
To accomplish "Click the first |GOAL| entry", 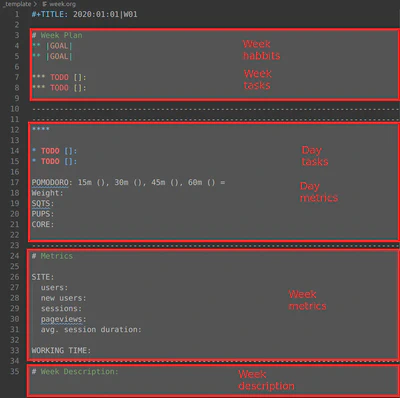I will 59,46.
